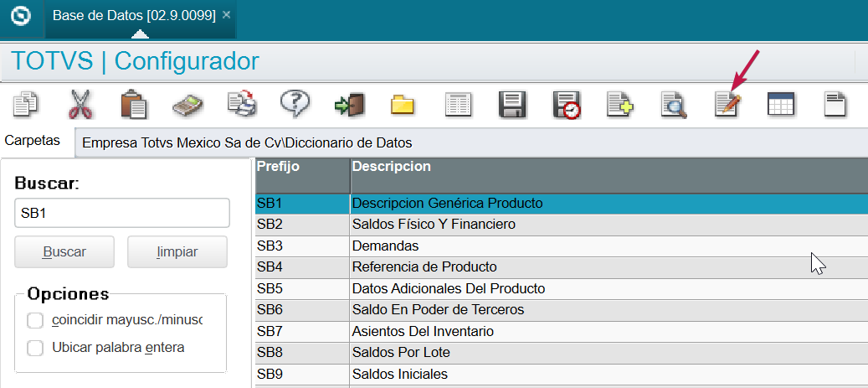Screen dimensions: 868x388
Task: Click the Paste clipboard icon
Action: pyautogui.click(x=134, y=104)
